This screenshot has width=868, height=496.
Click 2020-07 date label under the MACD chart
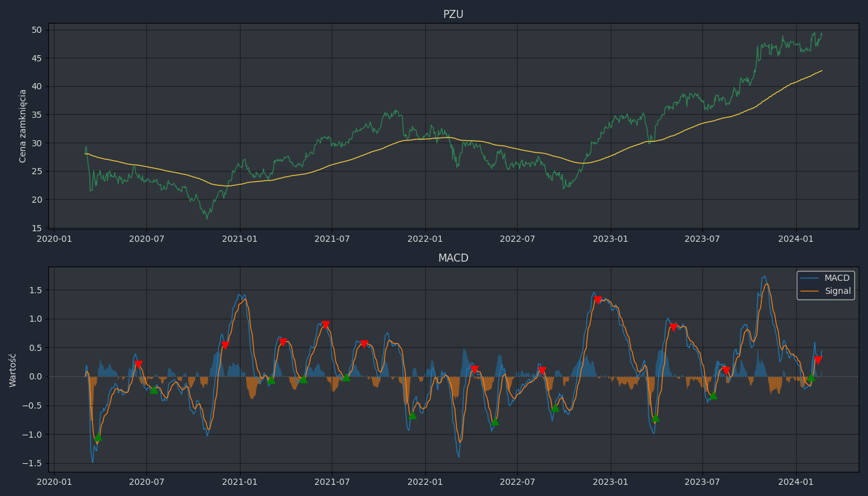click(147, 482)
